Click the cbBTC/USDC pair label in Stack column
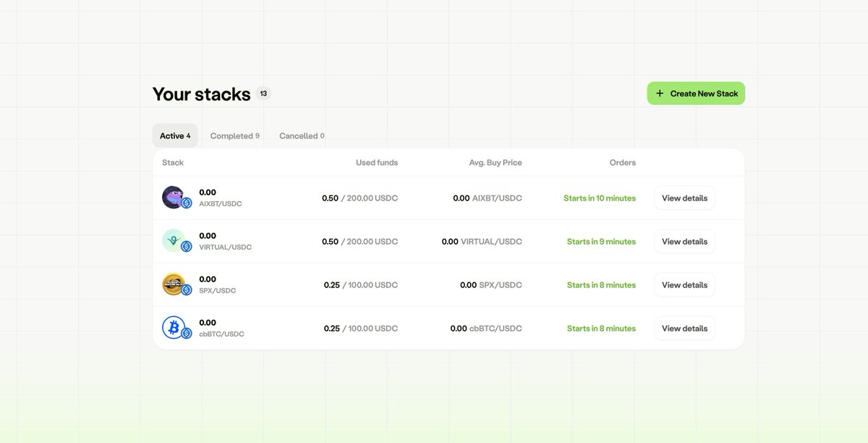 coord(221,334)
